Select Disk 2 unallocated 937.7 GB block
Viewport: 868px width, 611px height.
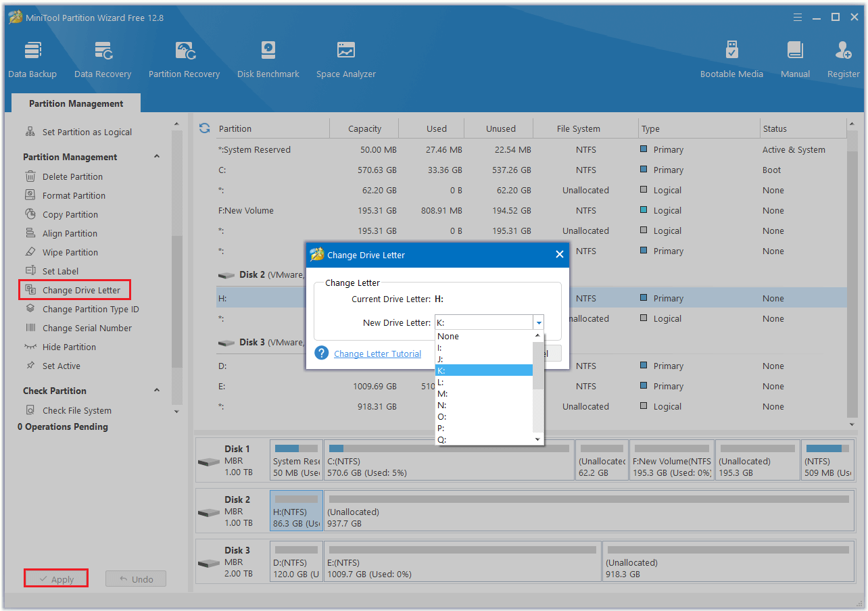pyautogui.click(x=588, y=510)
